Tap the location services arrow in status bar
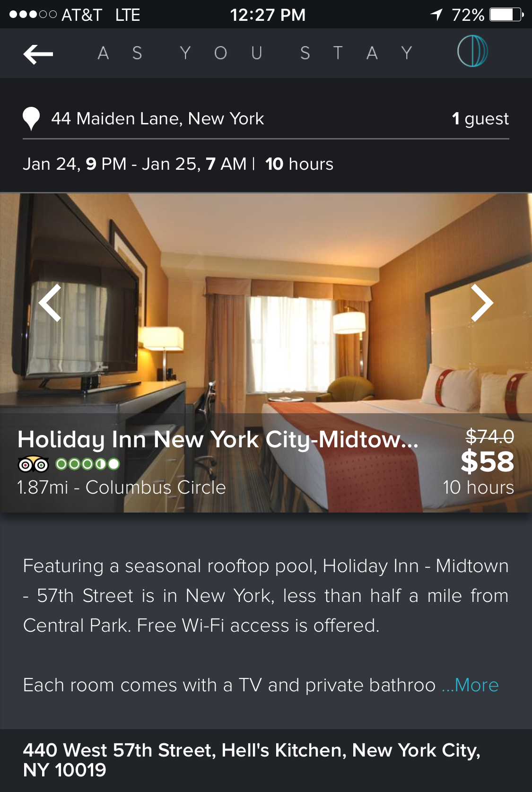This screenshot has width=532, height=792. coord(437,15)
